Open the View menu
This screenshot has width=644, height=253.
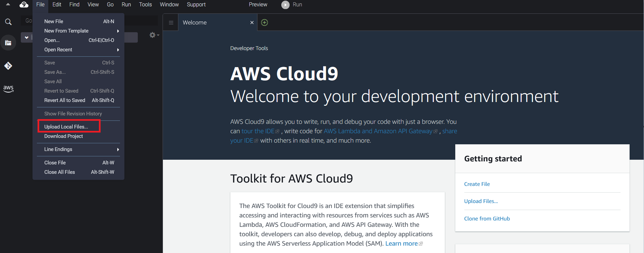pyautogui.click(x=93, y=4)
